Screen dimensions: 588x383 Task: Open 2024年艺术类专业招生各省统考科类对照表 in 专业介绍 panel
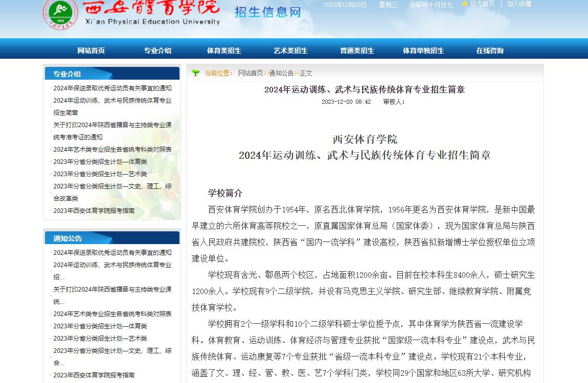112,150
